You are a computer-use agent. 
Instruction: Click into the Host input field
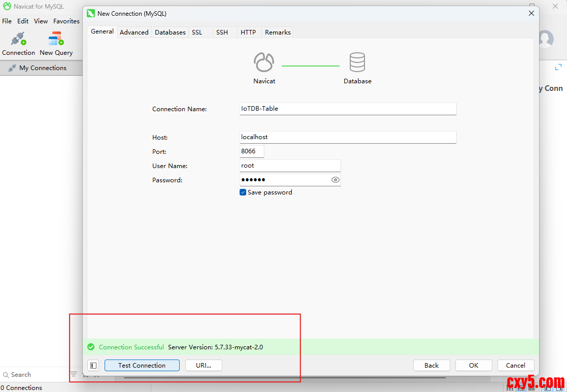tap(348, 137)
